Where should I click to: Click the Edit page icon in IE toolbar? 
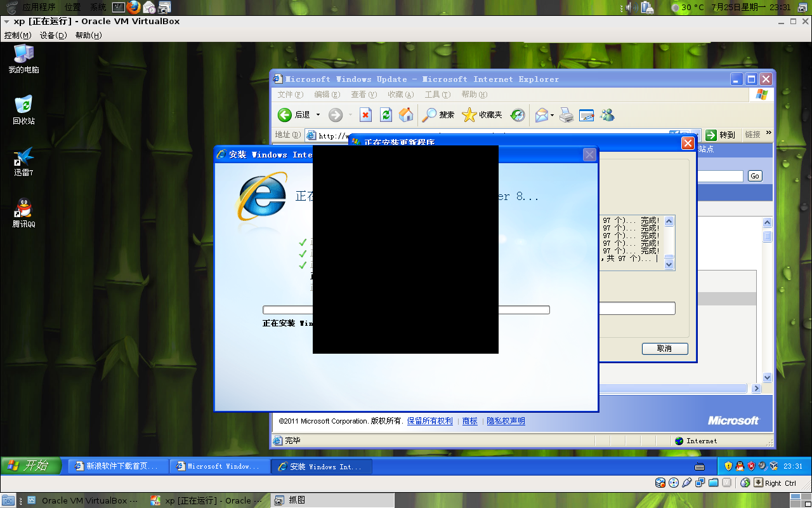pyautogui.click(x=587, y=115)
